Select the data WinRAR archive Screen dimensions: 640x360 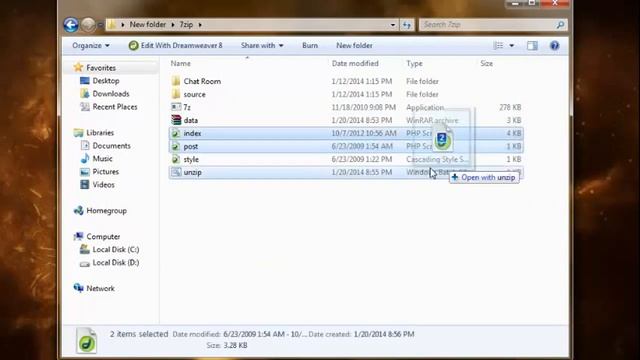click(x=346, y=120)
